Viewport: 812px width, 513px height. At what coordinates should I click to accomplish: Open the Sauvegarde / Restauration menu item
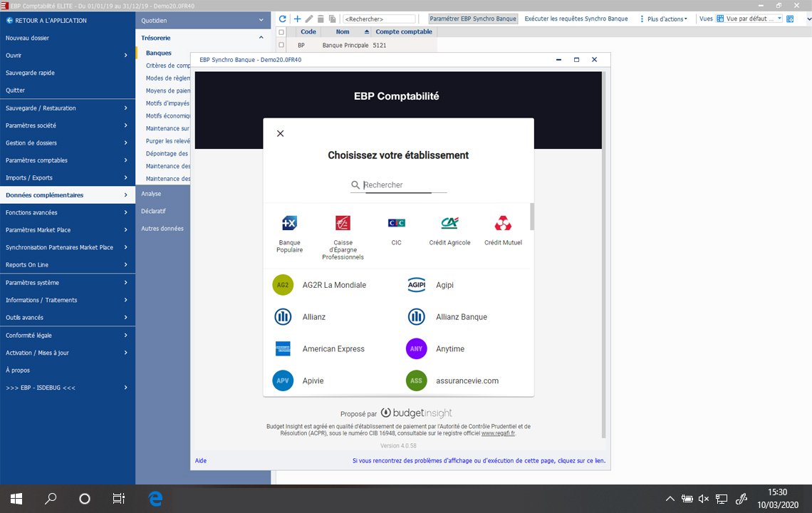[x=67, y=108]
